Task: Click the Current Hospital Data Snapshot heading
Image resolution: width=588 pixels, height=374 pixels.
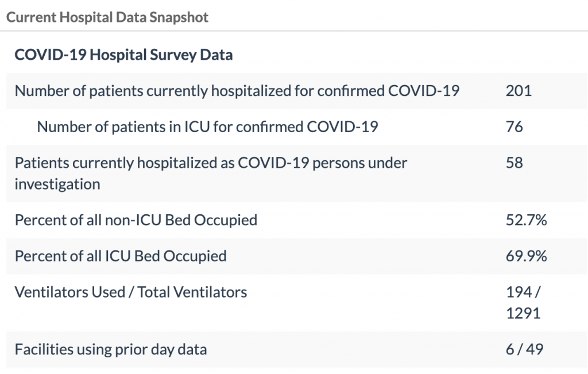Action: point(107,17)
